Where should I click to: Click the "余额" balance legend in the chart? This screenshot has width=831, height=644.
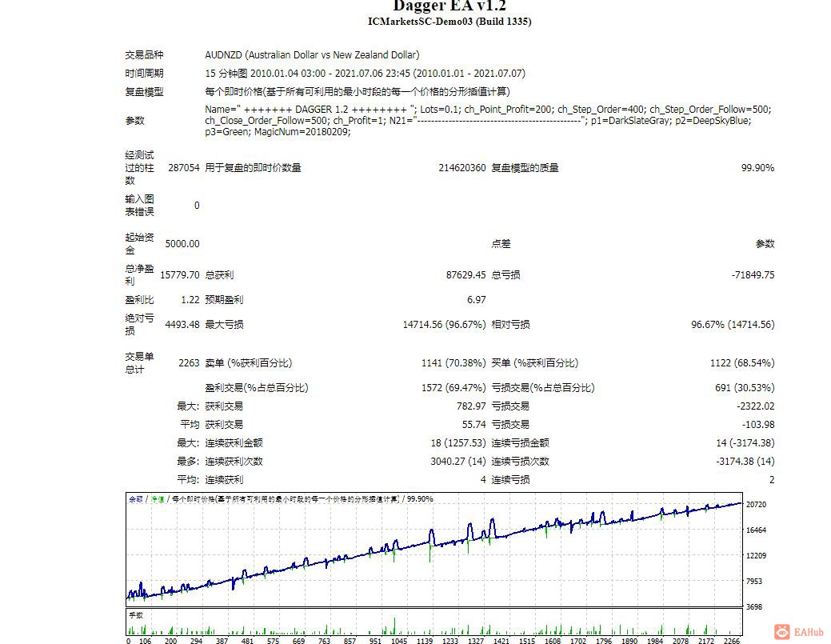click(x=136, y=498)
